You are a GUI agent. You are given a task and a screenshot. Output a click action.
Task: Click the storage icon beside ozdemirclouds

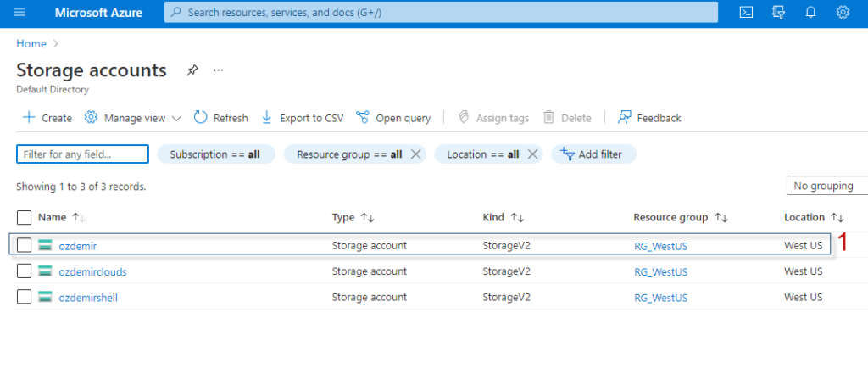click(x=45, y=271)
